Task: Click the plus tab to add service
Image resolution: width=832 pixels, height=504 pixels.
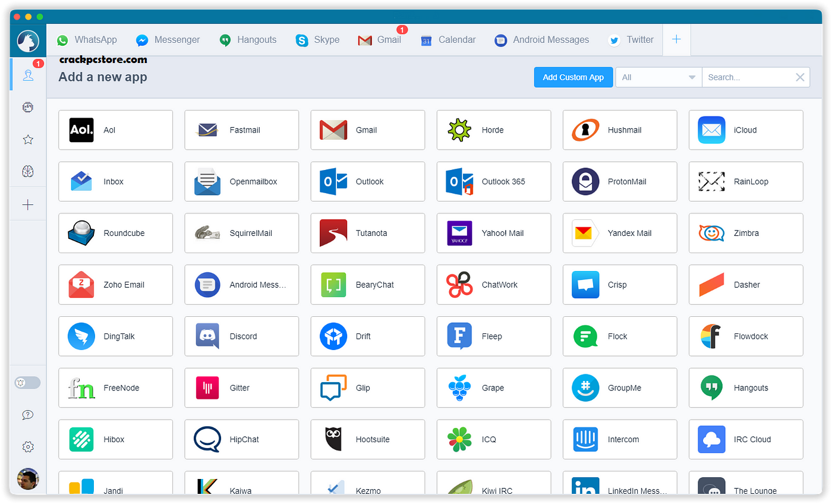Action: tap(676, 40)
